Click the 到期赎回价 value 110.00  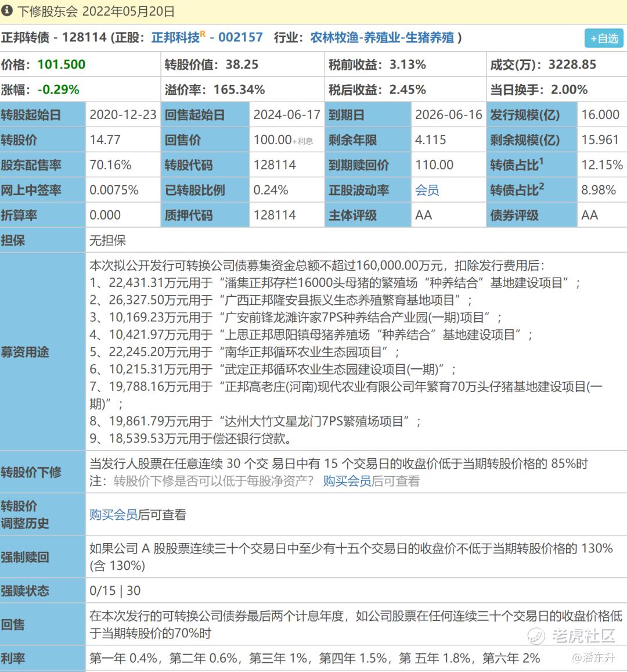(x=434, y=164)
